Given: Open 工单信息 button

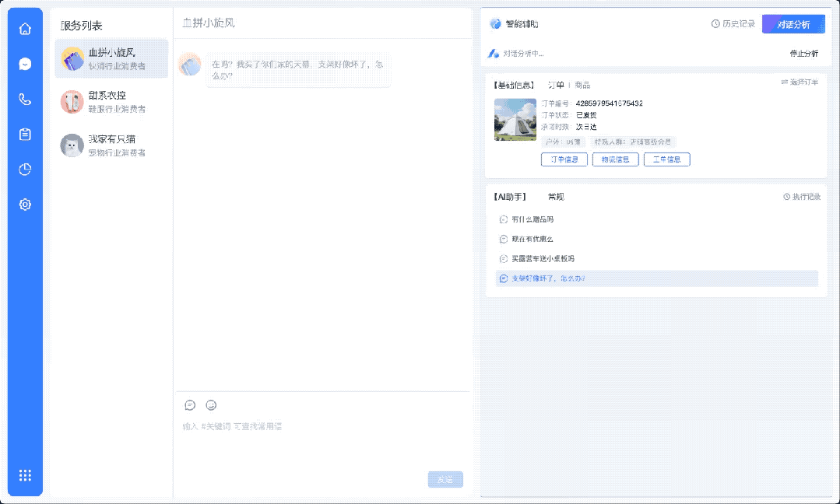Looking at the screenshot, I should point(667,159).
